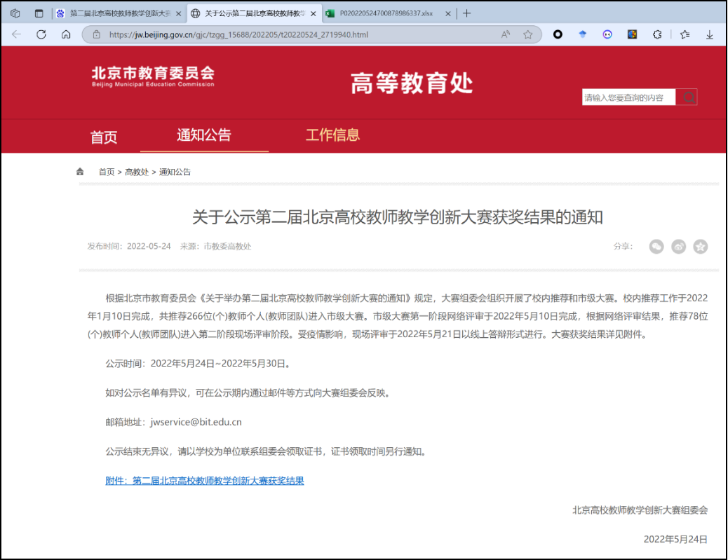
Task: Add this page to favorites star
Action: click(527, 34)
